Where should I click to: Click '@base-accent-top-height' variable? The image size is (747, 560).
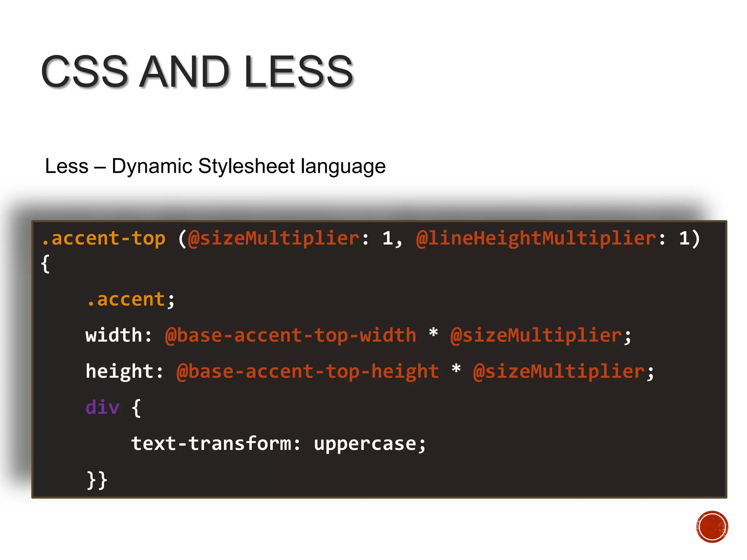point(307,372)
